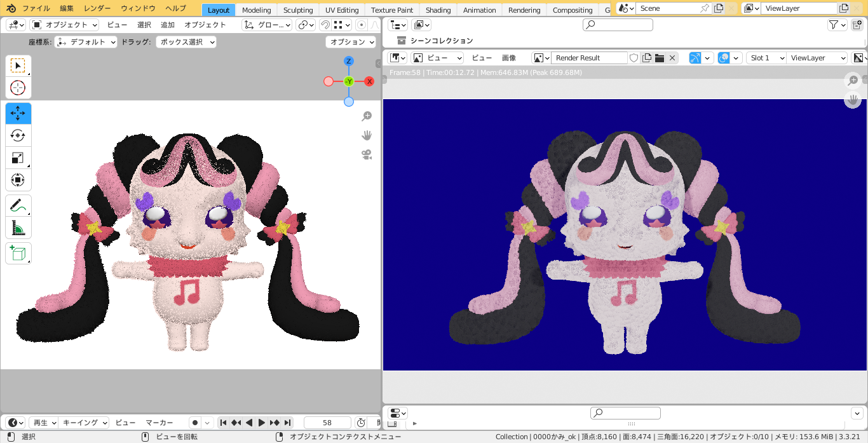Select the Move tool in toolbar
This screenshot has width=868, height=443.
(x=18, y=113)
